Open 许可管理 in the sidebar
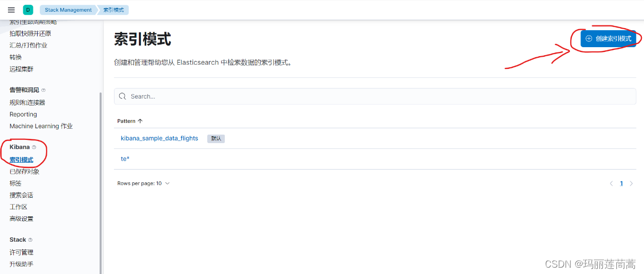Screen dimensions: 644x274 click(21, 252)
